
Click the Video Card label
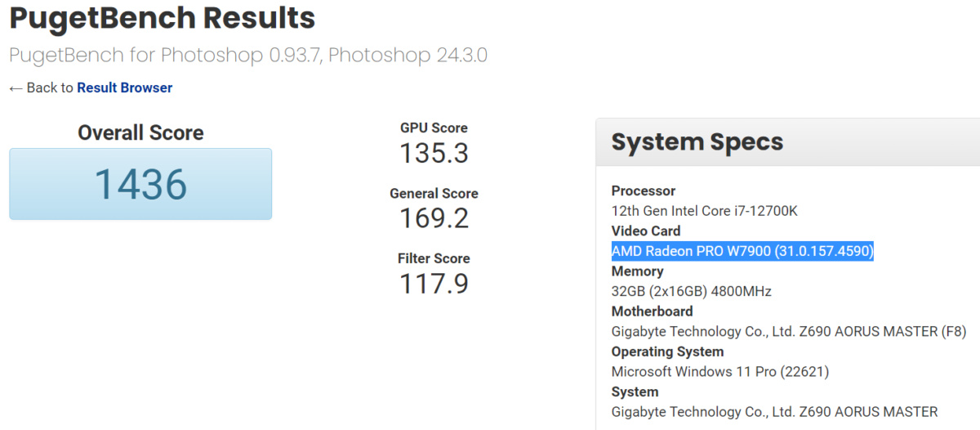coord(645,231)
